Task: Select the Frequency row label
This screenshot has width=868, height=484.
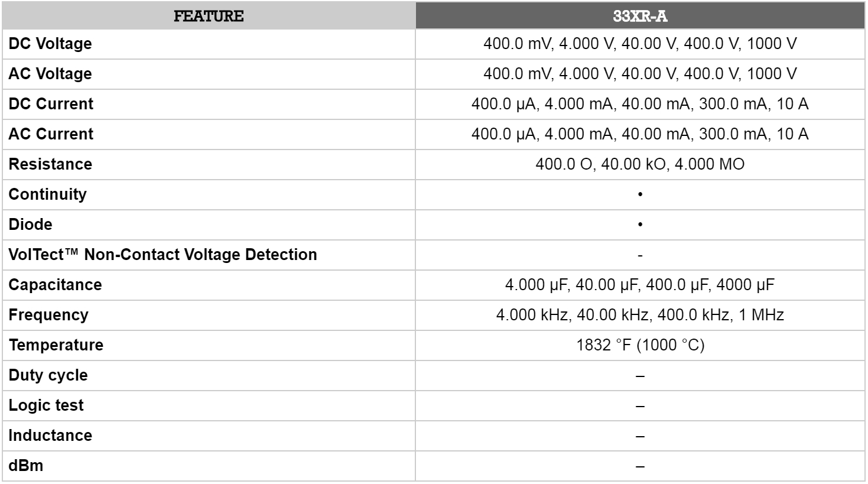Action: click(x=48, y=315)
